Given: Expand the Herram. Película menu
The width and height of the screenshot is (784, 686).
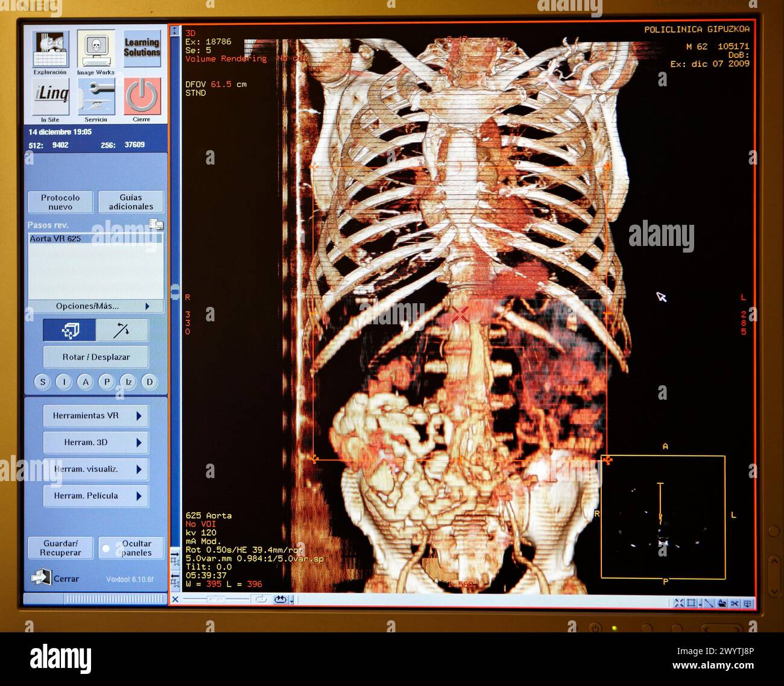Looking at the screenshot, I should click(96, 496).
